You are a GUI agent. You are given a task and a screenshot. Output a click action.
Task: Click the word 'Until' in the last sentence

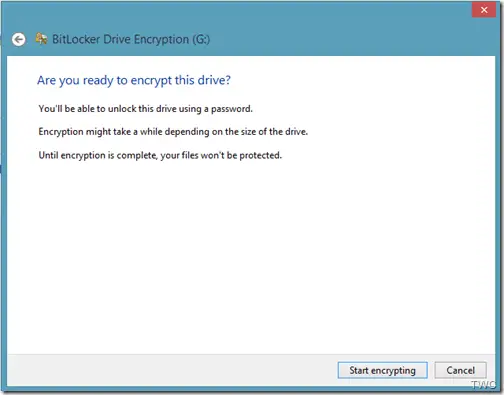[48, 155]
